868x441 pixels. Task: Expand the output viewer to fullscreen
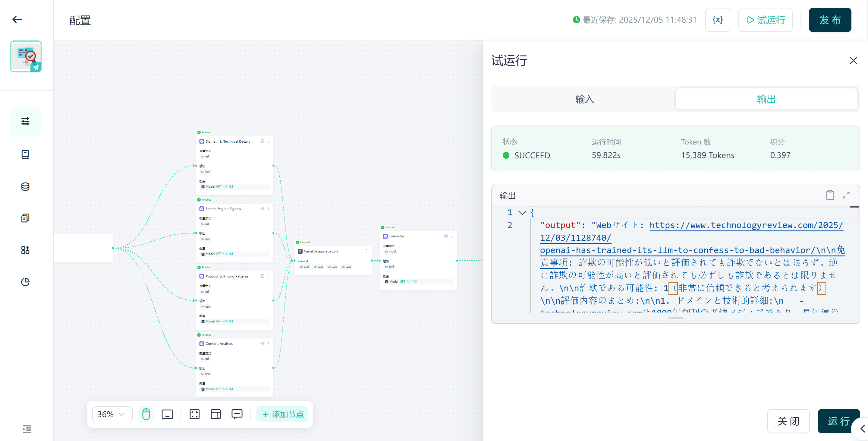[846, 195]
